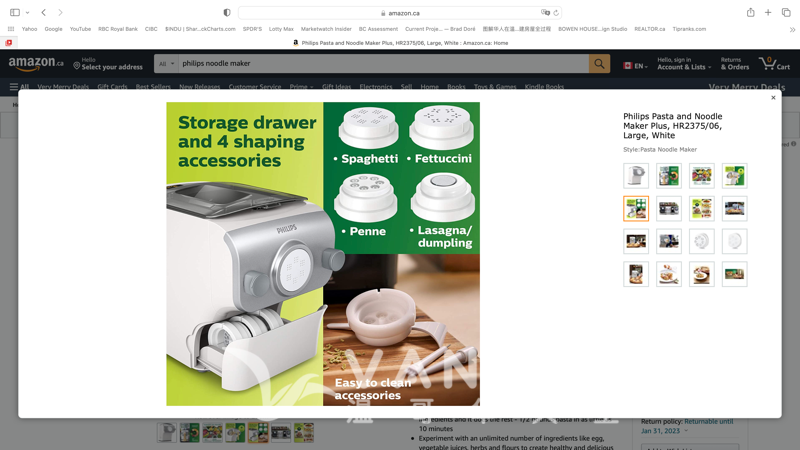Open the YouTube bookmark in the bookmarks bar
800x450 pixels.
80,29
